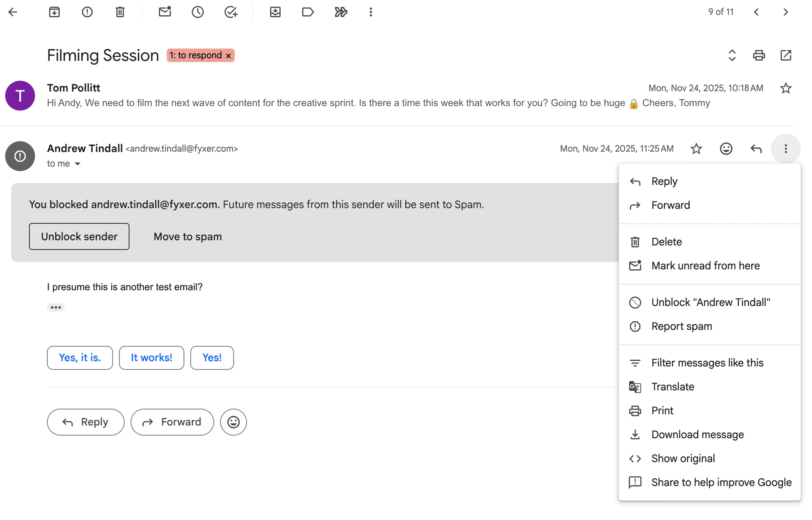Delete the conversation using toolbar trash icon
Viewport: 812px width, 520px height.
click(x=120, y=12)
